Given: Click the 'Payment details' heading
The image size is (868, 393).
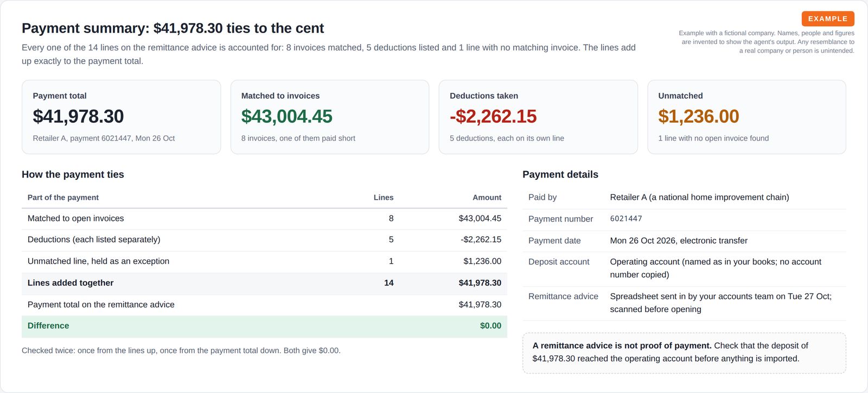Looking at the screenshot, I should point(560,174).
